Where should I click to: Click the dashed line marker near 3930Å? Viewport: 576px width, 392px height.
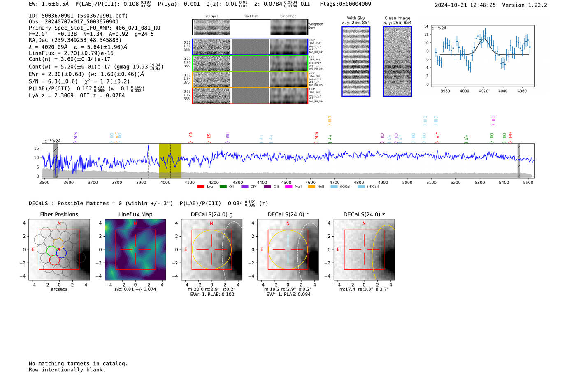[149, 160]
